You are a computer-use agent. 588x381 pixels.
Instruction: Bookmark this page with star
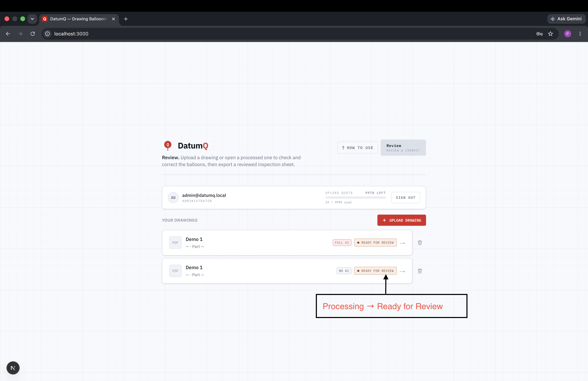pos(551,34)
